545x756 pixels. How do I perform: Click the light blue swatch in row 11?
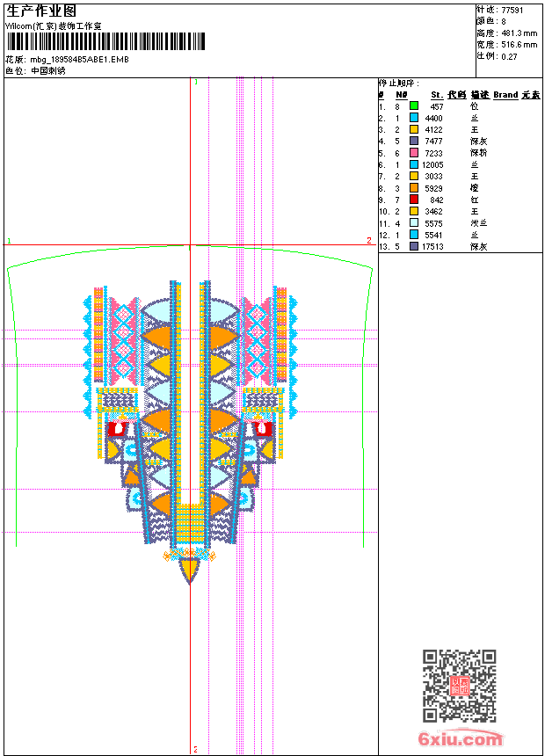coord(414,222)
